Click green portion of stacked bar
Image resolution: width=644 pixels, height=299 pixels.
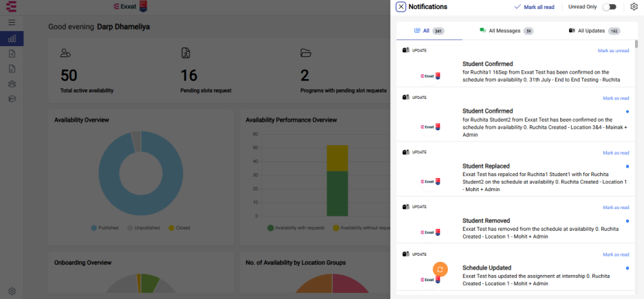pos(338,194)
